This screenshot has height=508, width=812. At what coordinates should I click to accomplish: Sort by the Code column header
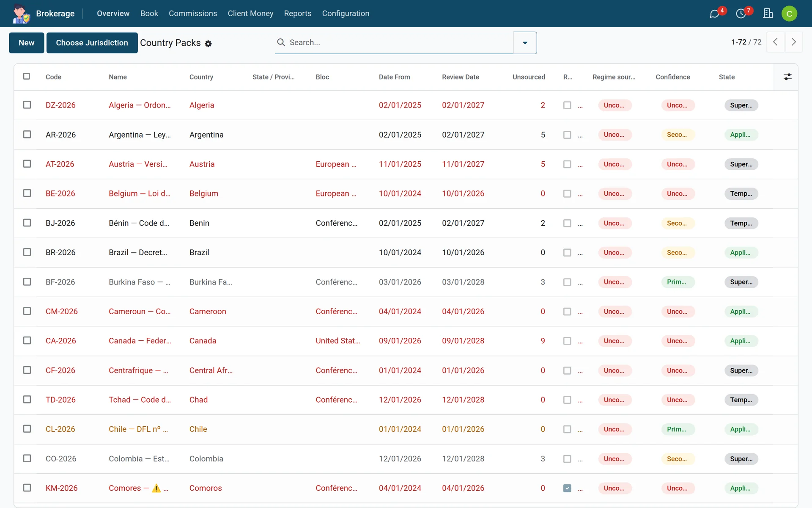click(53, 77)
